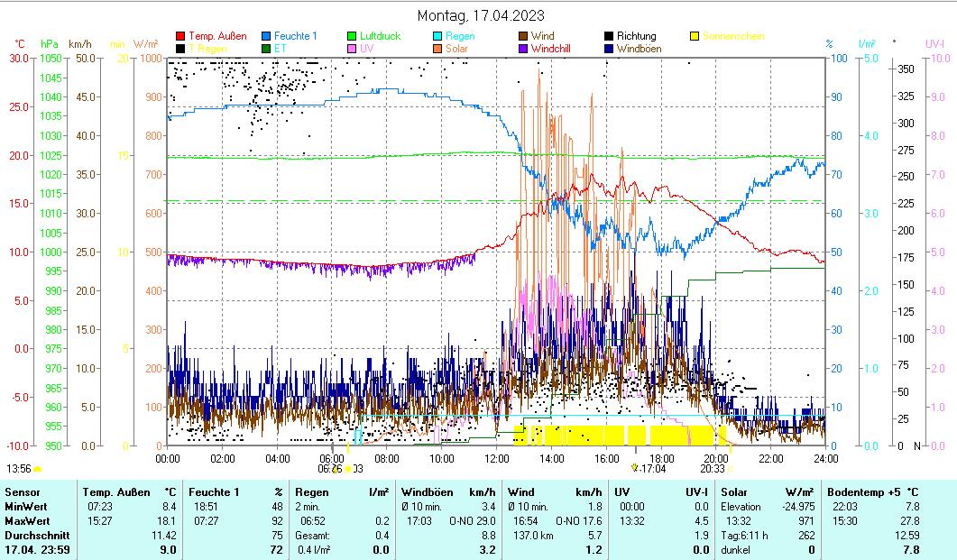The width and height of the screenshot is (957, 560).
Task: Click the 07:23 minimum temperature time
Action: click(99, 507)
